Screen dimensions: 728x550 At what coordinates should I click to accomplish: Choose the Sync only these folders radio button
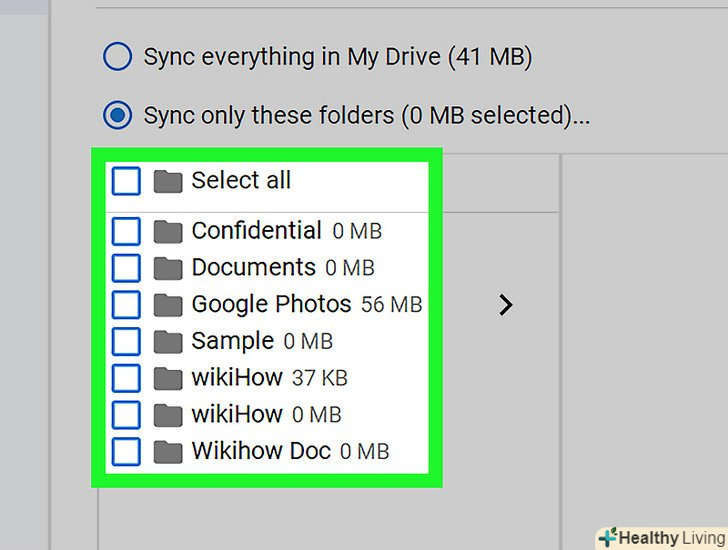(118, 116)
